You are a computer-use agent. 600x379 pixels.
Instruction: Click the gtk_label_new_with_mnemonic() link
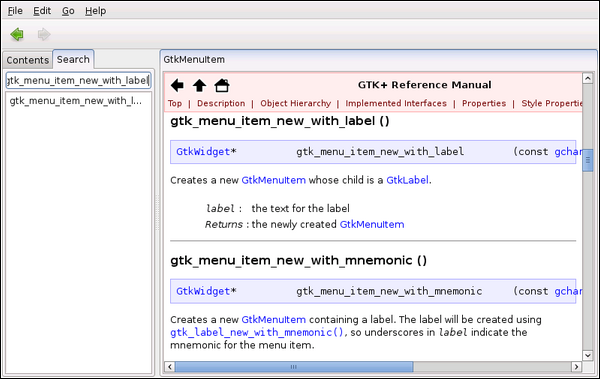(257, 332)
